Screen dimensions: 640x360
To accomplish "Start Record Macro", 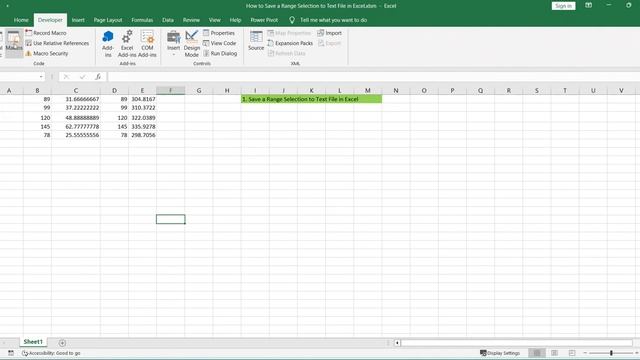I will point(46,33).
